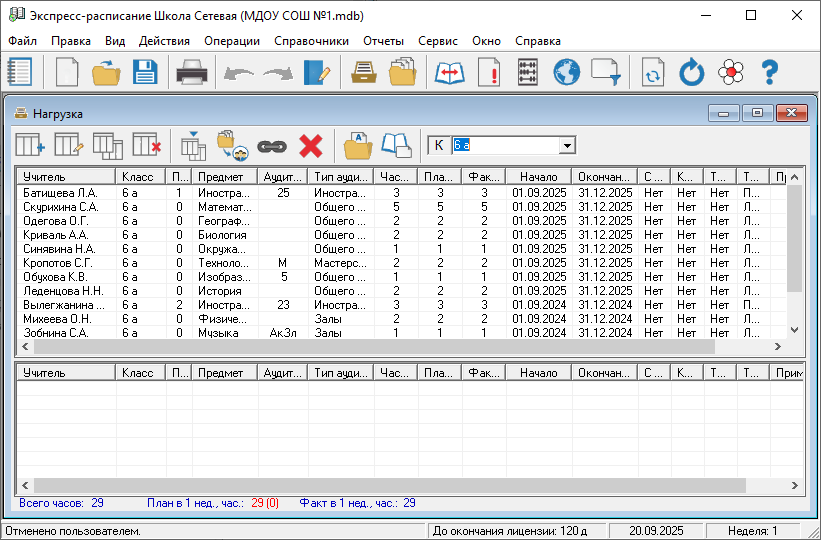The image size is (821, 540).
Task: Select the Биология subject cell
Action: coord(225,235)
